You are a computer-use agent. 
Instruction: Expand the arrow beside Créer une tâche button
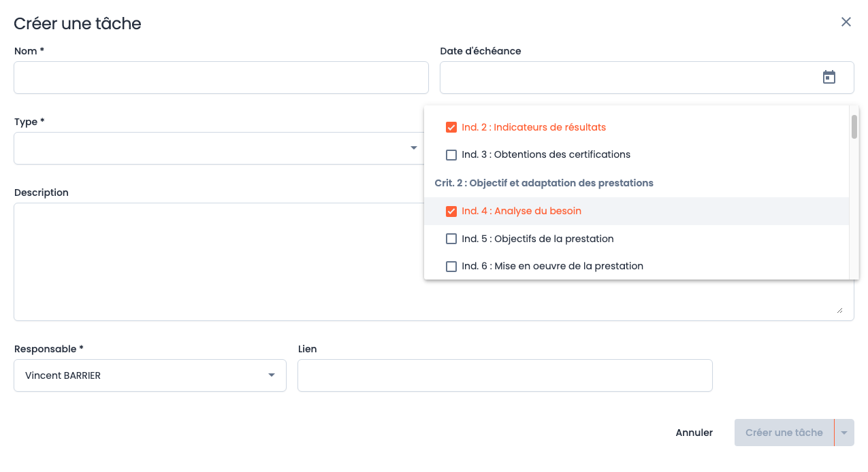pyautogui.click(x=844, y=433)
